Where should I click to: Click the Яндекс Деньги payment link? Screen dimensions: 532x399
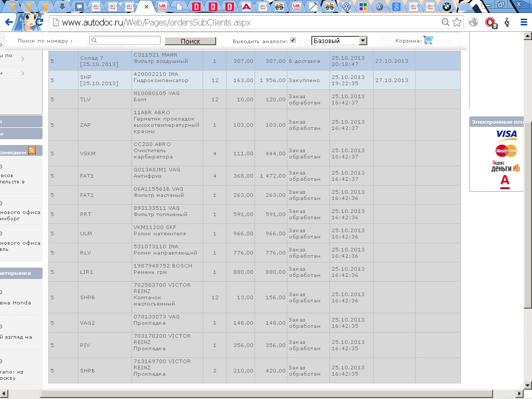(506, 166)
